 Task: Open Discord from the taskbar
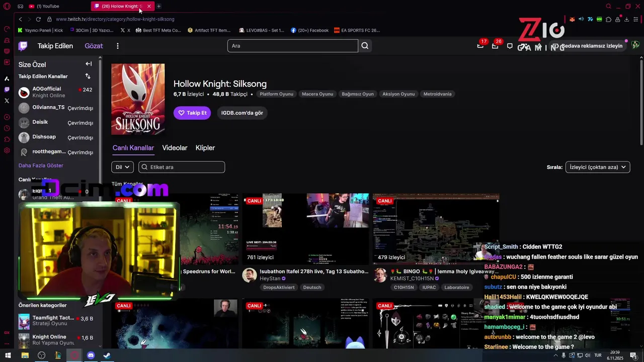(91, 355)
